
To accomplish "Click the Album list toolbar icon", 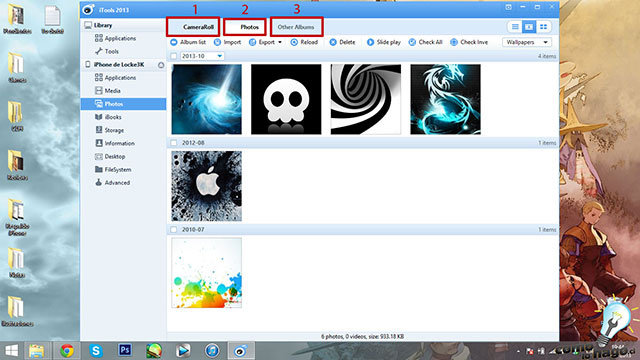I will 174,42.
